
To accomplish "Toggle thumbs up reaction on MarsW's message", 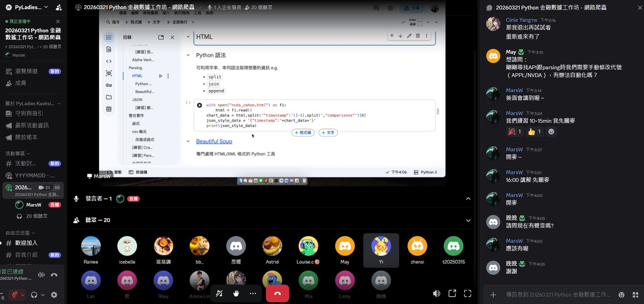I will point(534,132).
